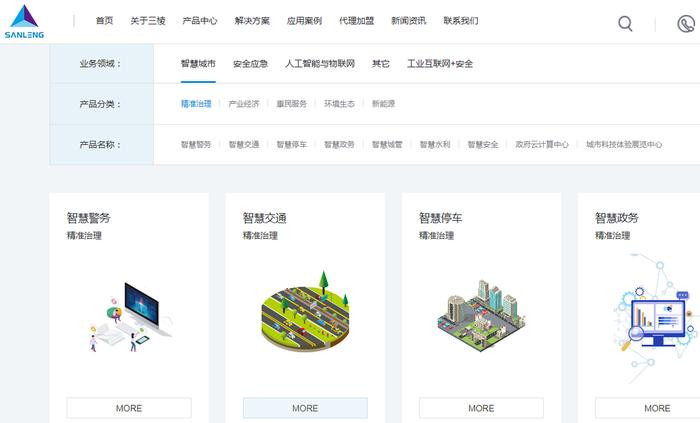Open the 智慧停车 card title
Image resolution: width=700 pixels, height=423 pixels.
click(441, 218)
